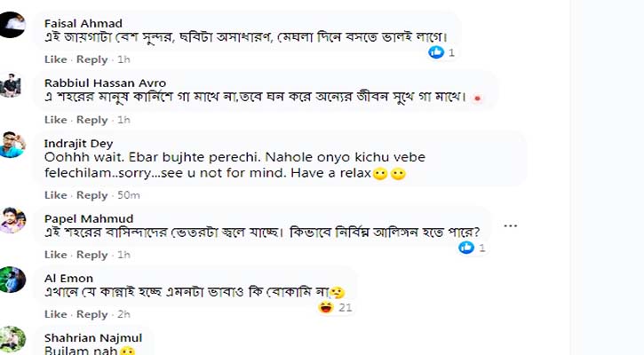The image size is (644, 355).
Task: Reply to Papel Mahmud's comment
Action: pos(91,255)
